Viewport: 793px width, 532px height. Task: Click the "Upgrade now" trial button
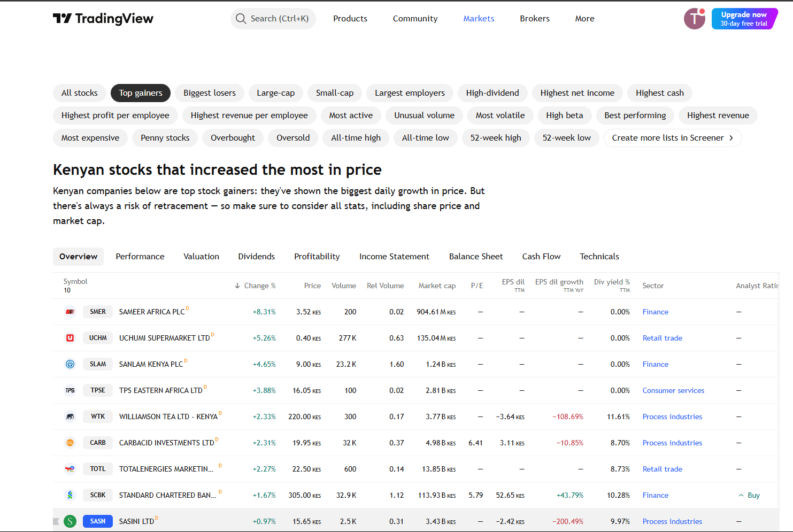point(744,18)
